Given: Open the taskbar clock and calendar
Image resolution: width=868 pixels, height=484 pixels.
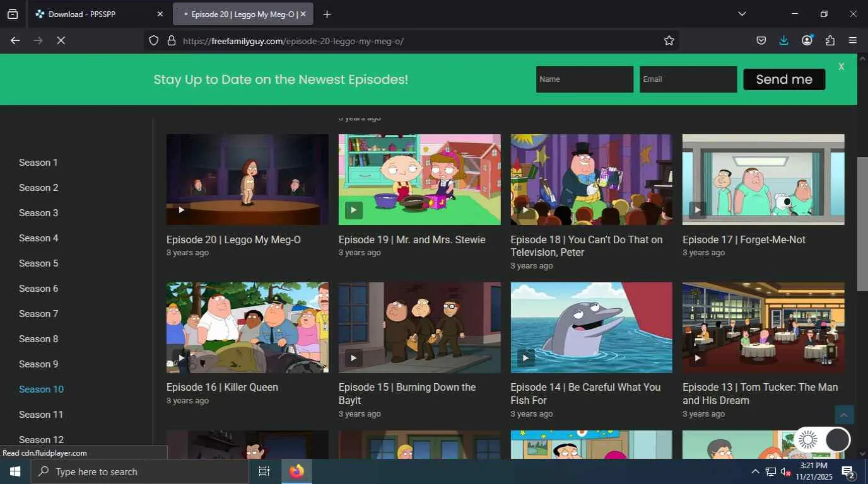Looking at the screenshot, I should pyautogui.click(x=814, y=471).
